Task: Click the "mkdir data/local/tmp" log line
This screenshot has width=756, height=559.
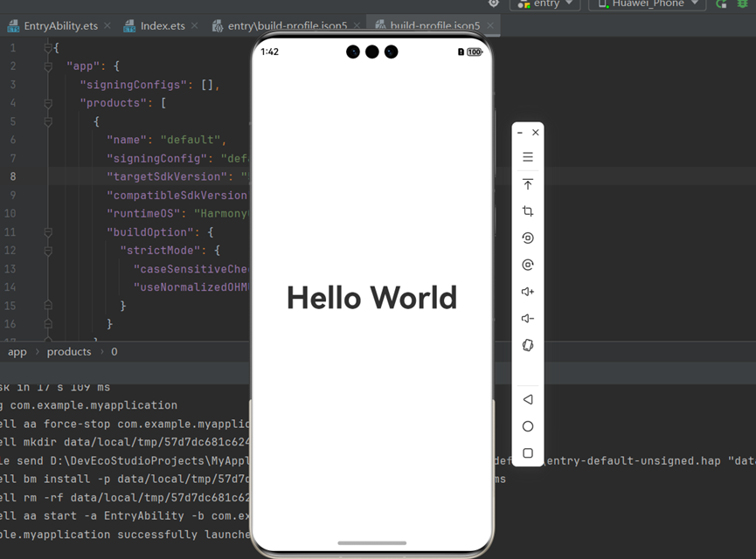Action: coord(125,442)
